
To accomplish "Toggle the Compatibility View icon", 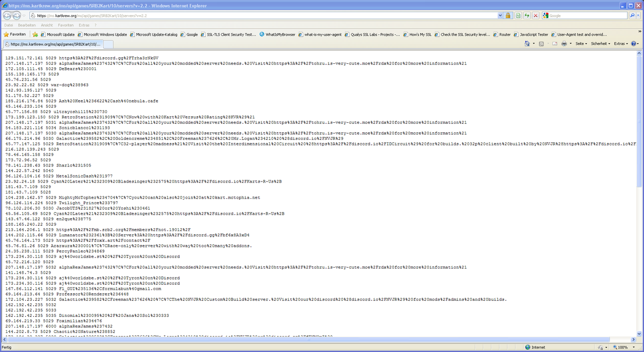I will pyautogui.click(x=518, y=16).
